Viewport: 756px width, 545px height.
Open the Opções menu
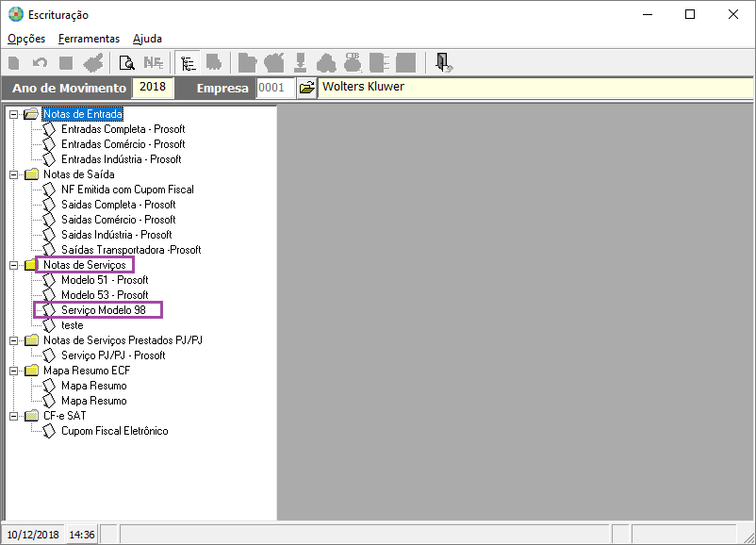click(x=26, y=39)
